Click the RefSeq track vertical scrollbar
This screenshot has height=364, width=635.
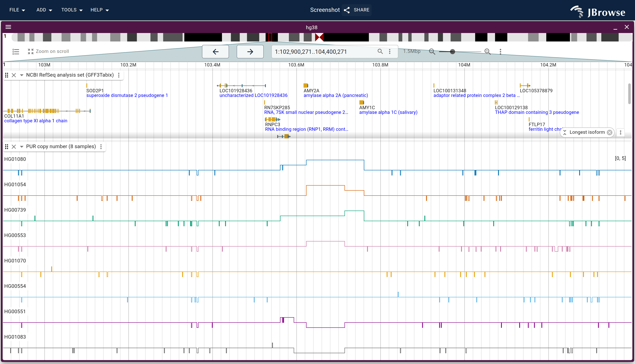629,94
